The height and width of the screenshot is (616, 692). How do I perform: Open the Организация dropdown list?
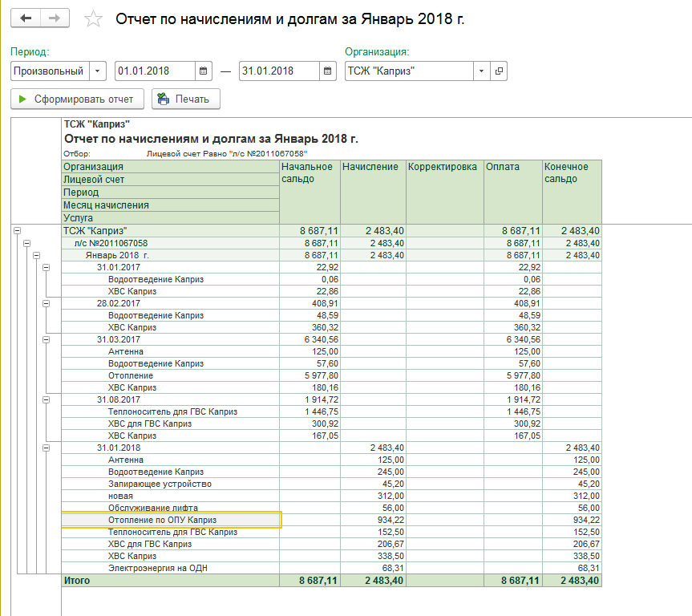coord(481,71)
